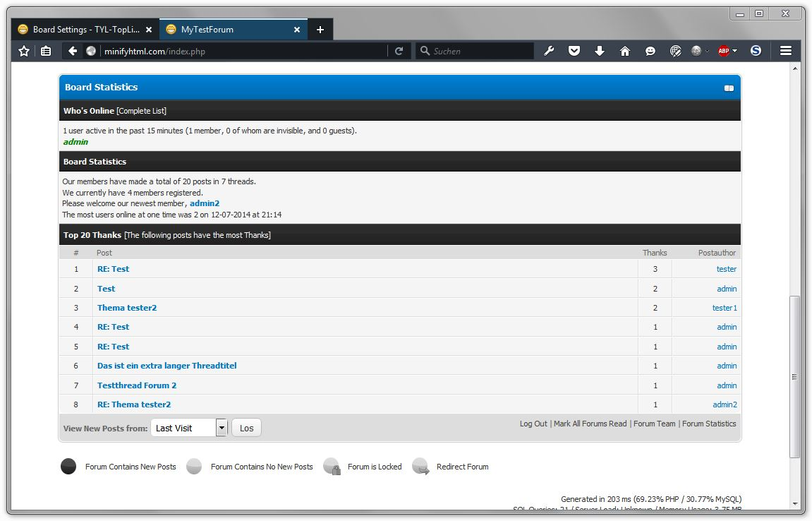Reload the page with the refresh icon
The image size is (812, 521).
(x=399, y=51)
